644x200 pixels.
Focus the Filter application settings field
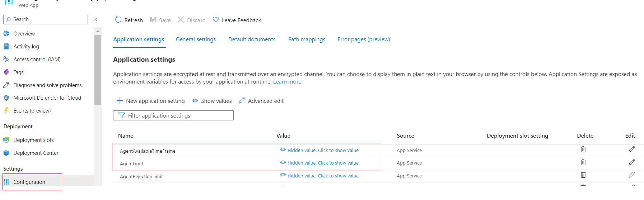[x=173, y=115]
